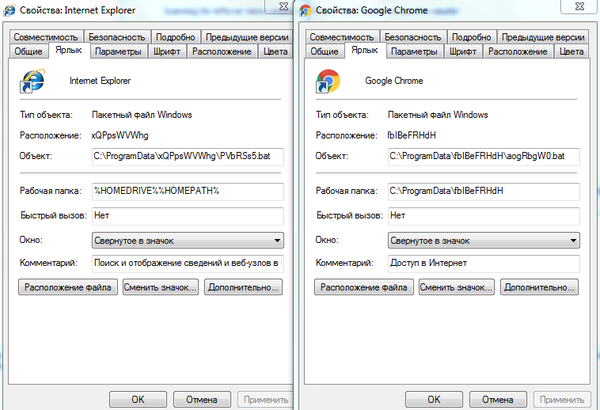Click Расположение файла button in Internet Explorer window
600x410 pixels.
(x=68, y=287)
